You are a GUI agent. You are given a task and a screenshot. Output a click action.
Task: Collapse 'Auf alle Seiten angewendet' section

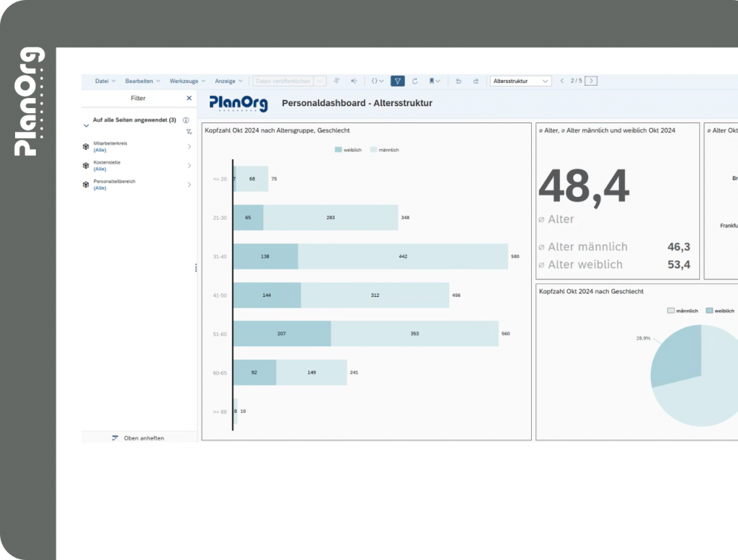86,125
